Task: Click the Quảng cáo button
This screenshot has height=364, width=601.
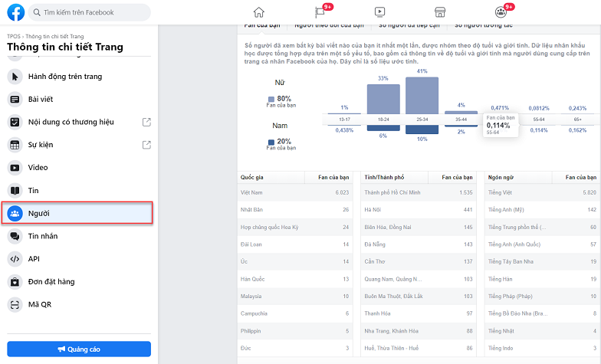Action: pyautogui.click(x=79, y=349)
